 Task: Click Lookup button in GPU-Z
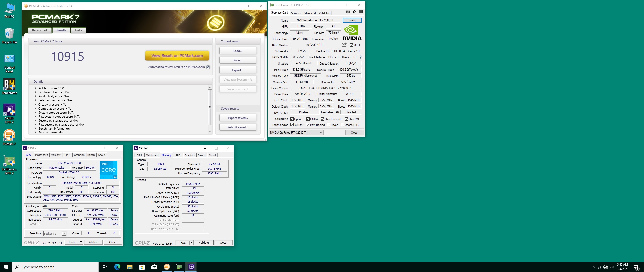pyautogui.click(x=352, y=20)
